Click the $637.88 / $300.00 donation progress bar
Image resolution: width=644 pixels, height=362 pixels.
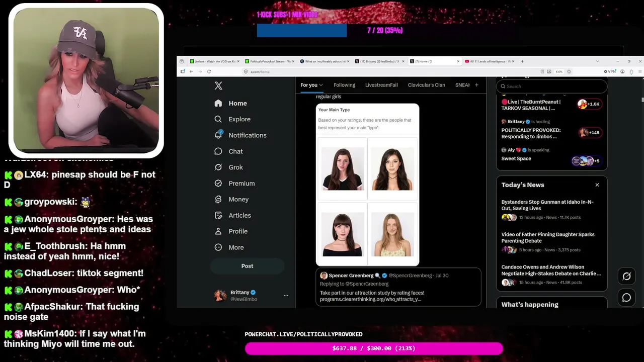pos(374,348)
